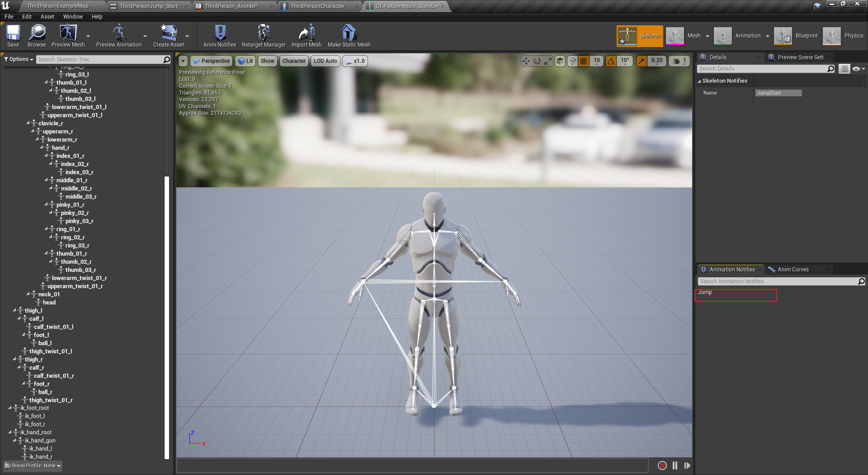Toggle the world/local coordinate system cube icon
Image resolution: width=868 pixels, height=475 pixels.
point(560,61)
